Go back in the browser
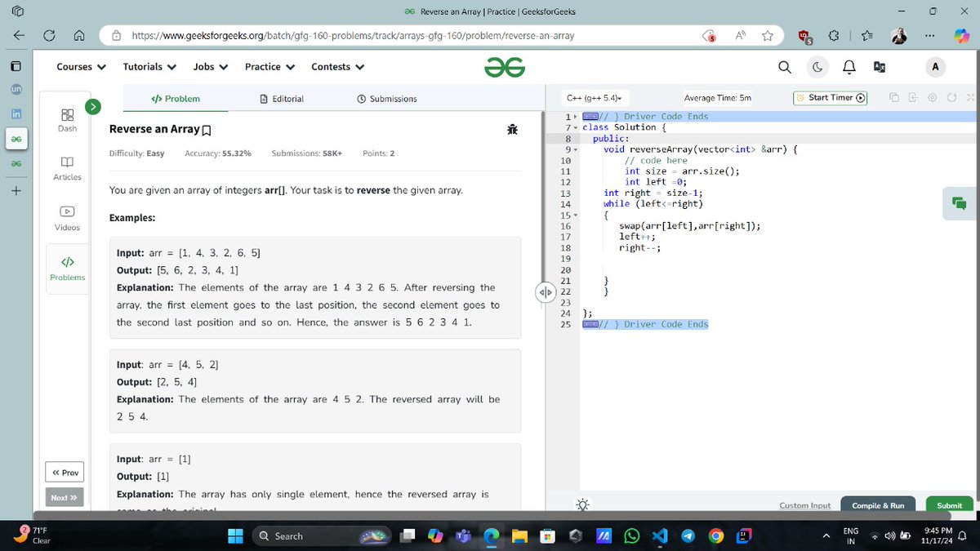This screenshot has height=551, width=980. tap(17, 36)
